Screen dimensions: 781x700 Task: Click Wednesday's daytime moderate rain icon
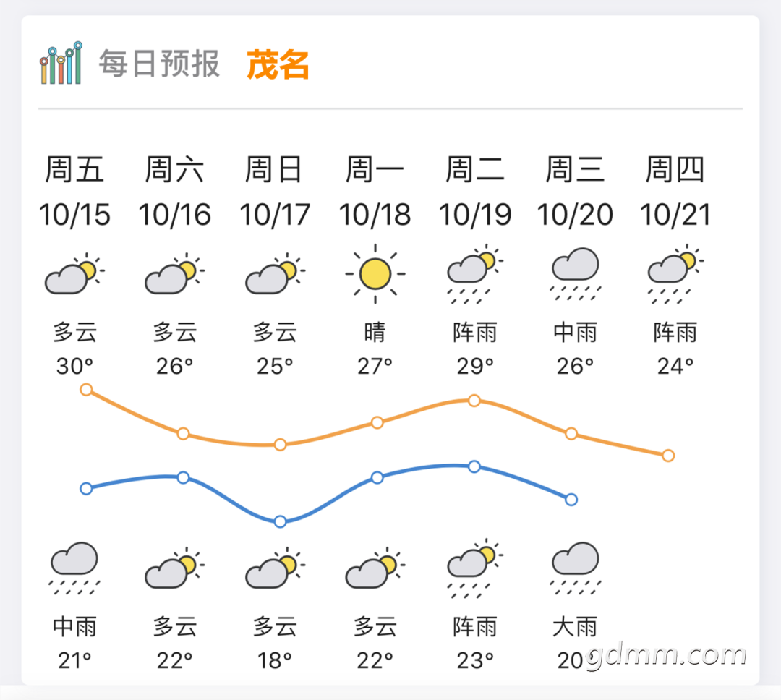point(576,275)
